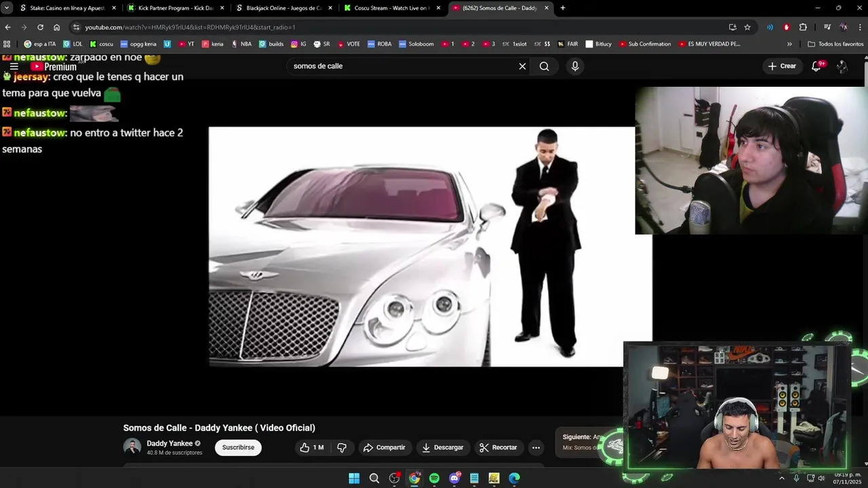Open the Sub Confirmation bookmark
868x488 pixels.
[x=644, y=44]
